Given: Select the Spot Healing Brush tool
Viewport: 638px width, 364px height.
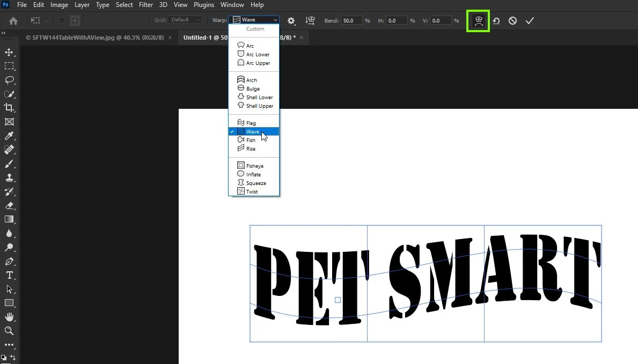Looking at the screenshot, I should [x=9, y=150].
